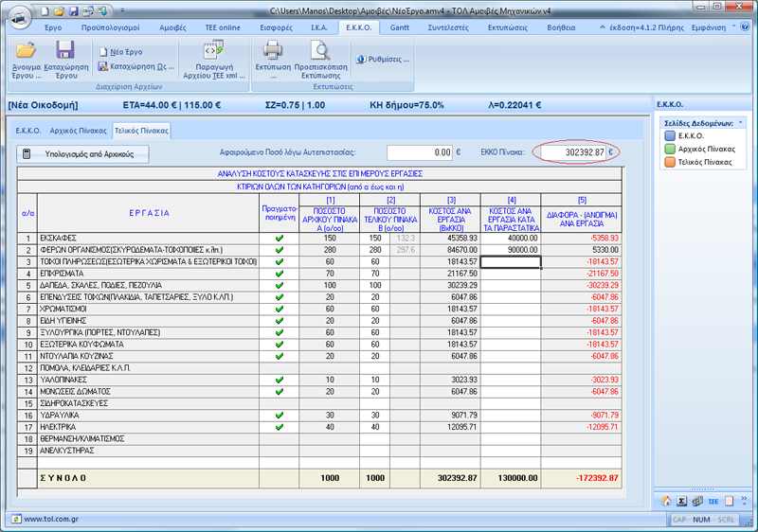
Task: Click the TEE icon in bottom panel
Action: click(x=713, y=501)
